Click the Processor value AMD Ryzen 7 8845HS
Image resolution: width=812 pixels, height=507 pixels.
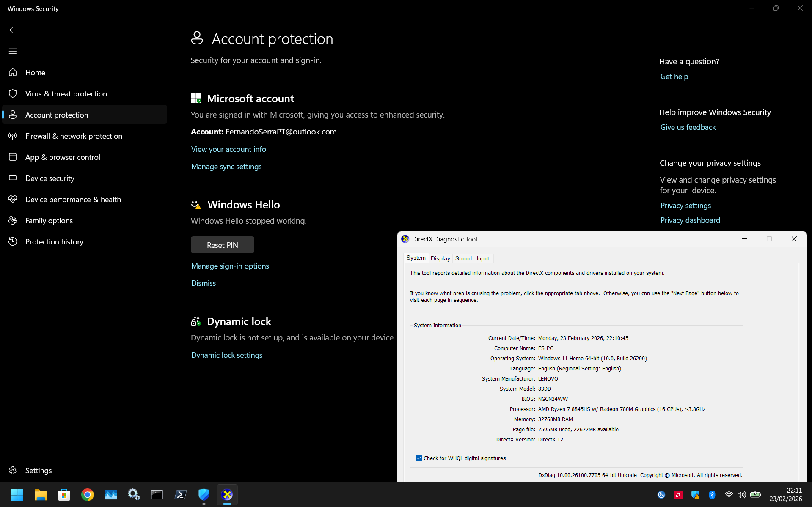tap(622, 409)
